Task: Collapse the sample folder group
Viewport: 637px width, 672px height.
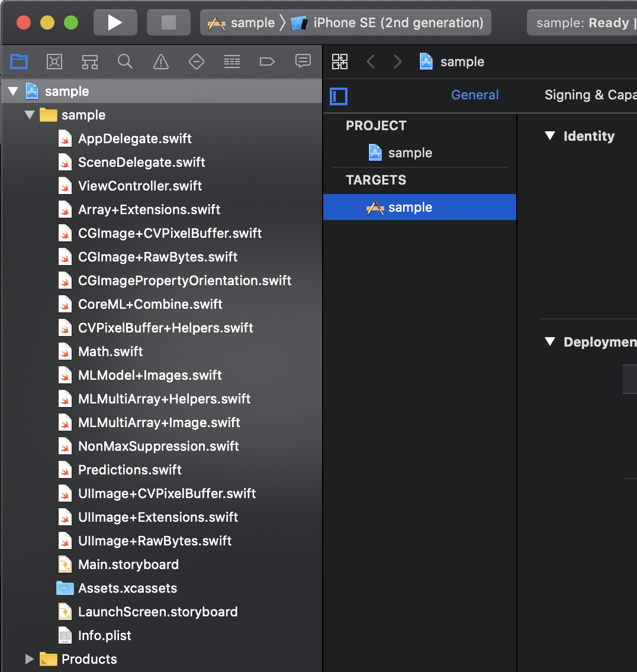Action: (30, 115)
